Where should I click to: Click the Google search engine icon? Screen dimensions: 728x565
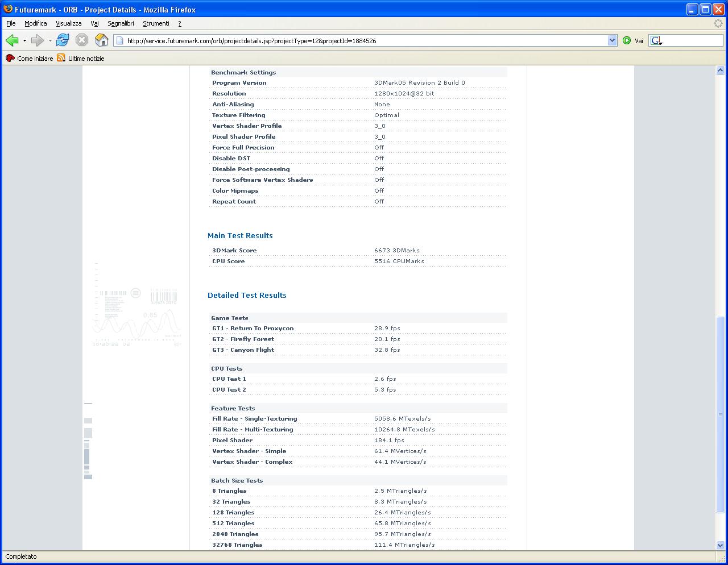[x=656, y=40]
